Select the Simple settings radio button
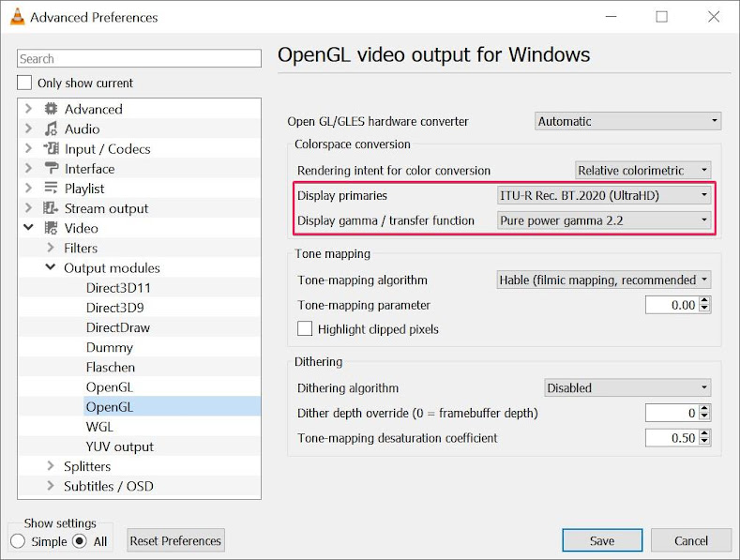Screen dimensions: 740x560 pyautogui.click(x=18, y=541)
